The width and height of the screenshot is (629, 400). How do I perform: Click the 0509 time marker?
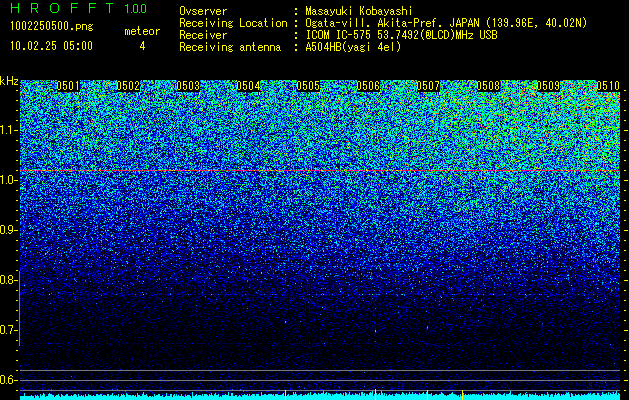coord(548,86)
